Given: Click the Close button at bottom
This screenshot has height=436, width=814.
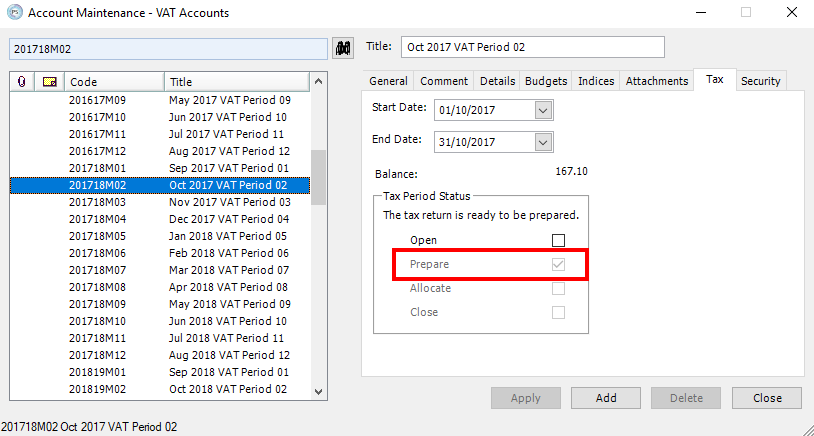Looking at the screenshot, I should click(x=767, y=398).
